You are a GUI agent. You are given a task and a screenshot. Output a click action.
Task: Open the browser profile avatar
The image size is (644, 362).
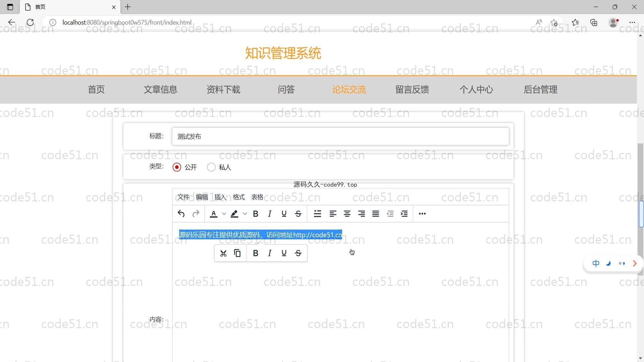click(x=613, y=22)
